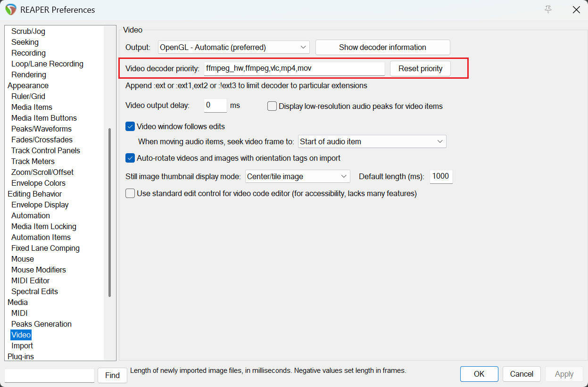Open Mouse Modifiers page
Viewport: 588px width, 387px height.
click(x=39, y=270)
